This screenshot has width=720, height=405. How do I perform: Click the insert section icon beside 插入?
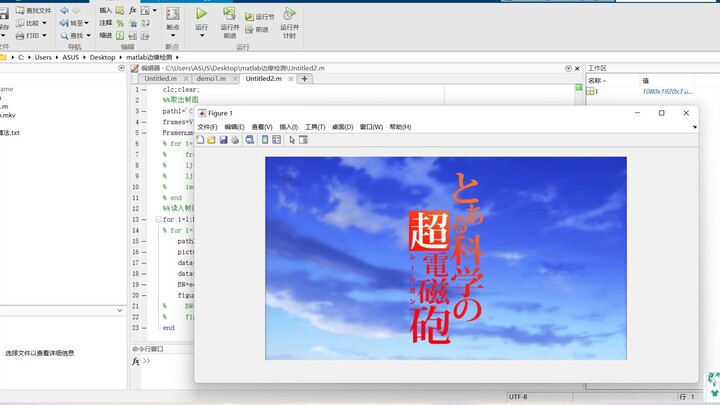(120, 10)
